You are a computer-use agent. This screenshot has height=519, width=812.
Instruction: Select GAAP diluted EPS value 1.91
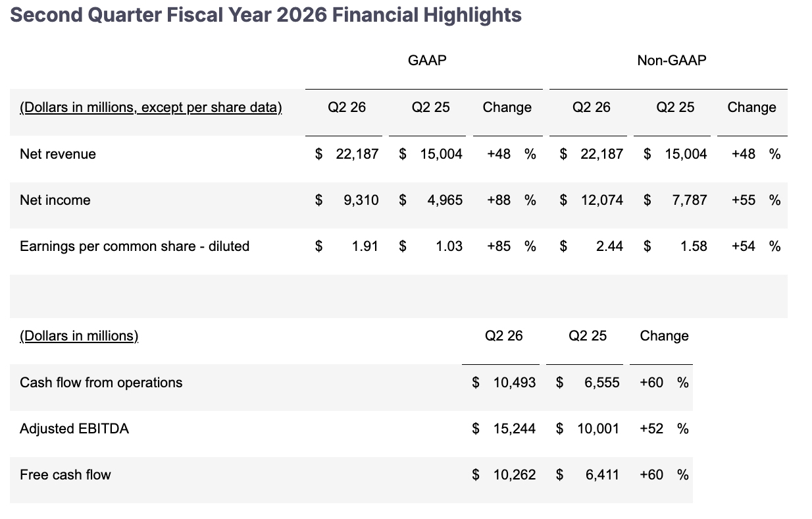[x=365, y=246]
